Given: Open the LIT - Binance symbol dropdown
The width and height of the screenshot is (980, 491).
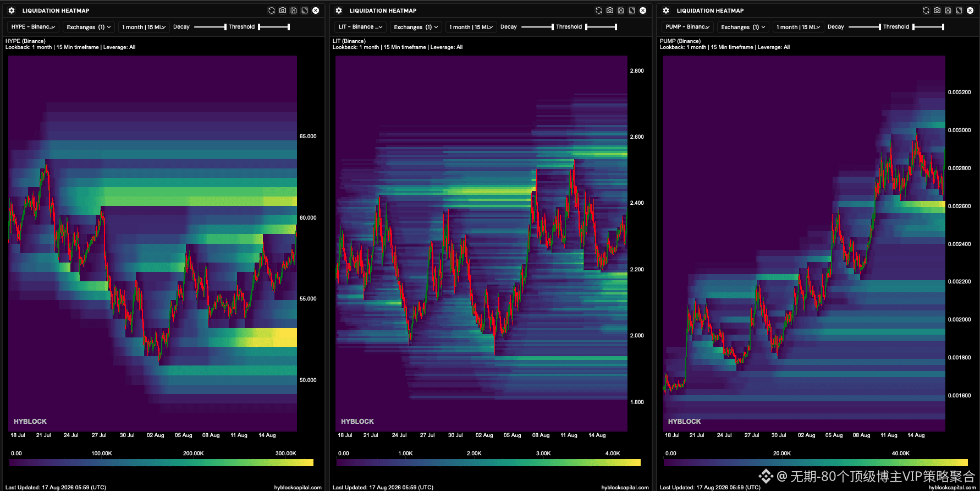Looking at the screenshot, I should coord(360,27).
